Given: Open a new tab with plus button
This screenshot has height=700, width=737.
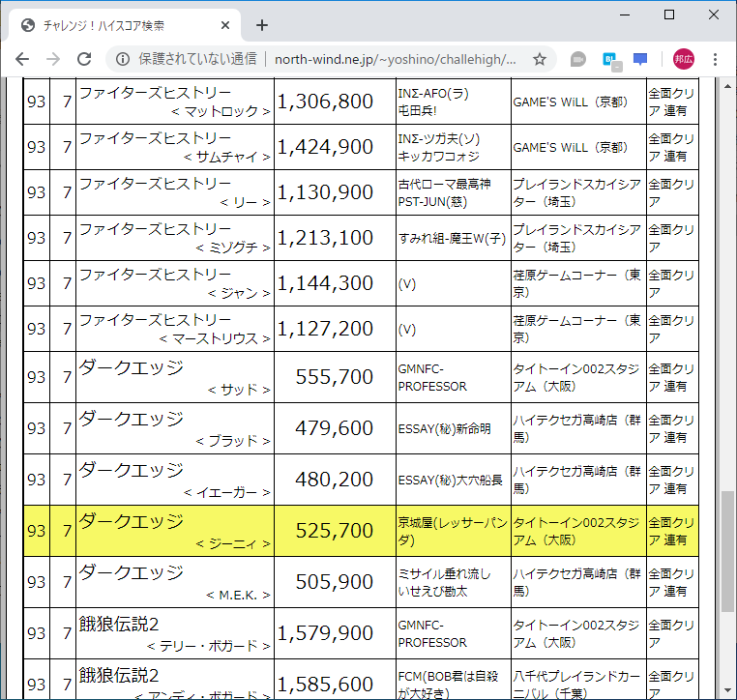Looking at the screenshot, I should point(262,25).
